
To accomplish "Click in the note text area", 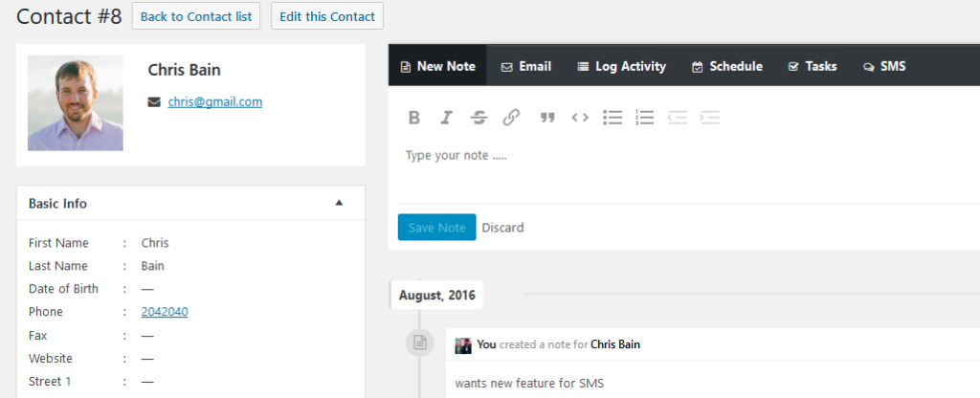I will click(x=670, y=167).
